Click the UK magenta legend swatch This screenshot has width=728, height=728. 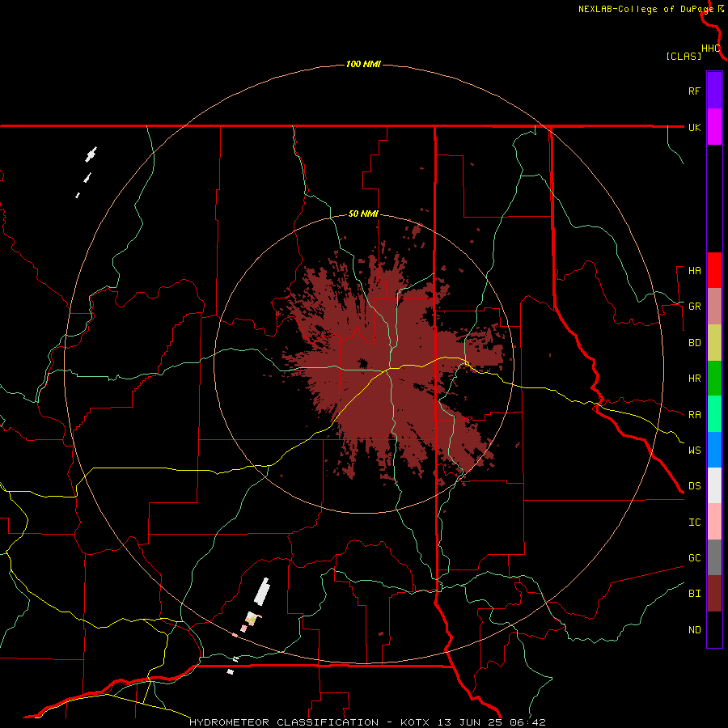coord(714,127)
